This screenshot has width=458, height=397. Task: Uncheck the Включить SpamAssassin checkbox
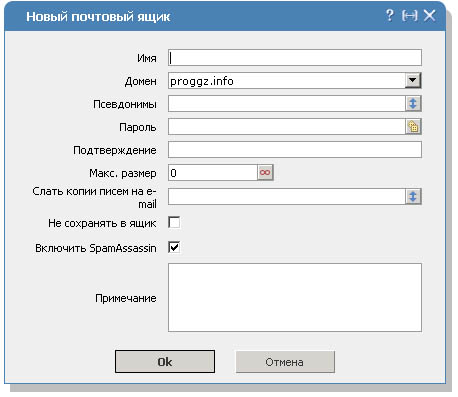[x=174, y=247]
